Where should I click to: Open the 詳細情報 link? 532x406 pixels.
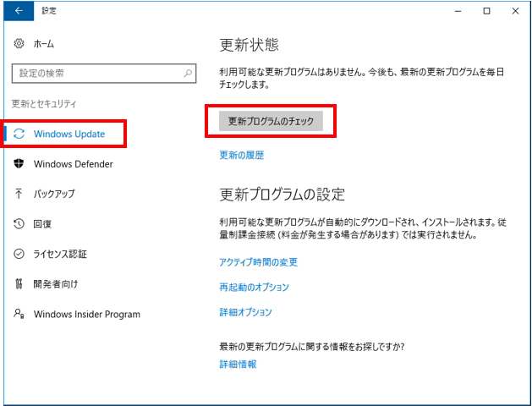238,364
